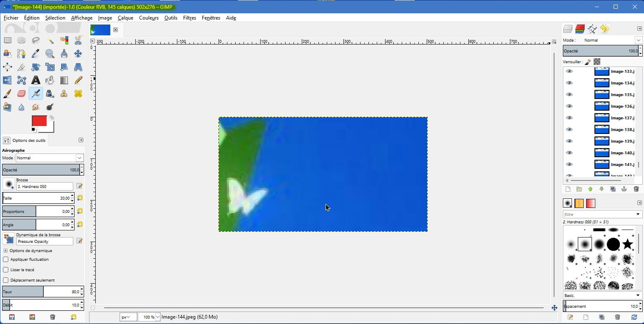Viewport: 644px width, 324px height.
Task: Delete layer using the trash icon
Action: (636, 189)
